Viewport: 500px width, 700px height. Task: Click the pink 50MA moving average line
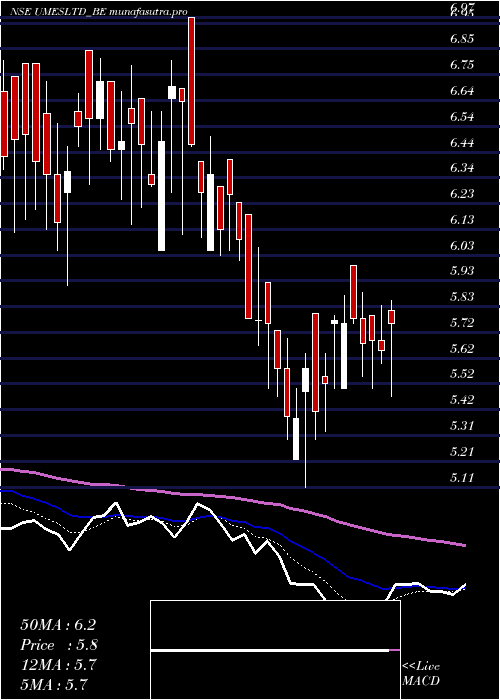(232, 497)
